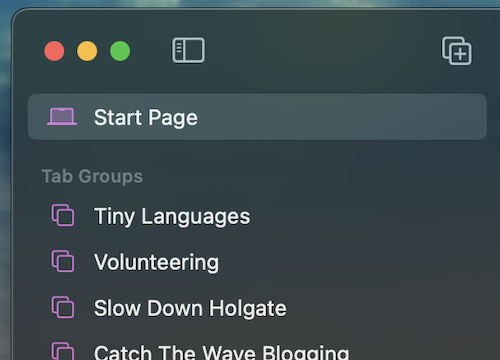The width and height of the screenshot is (500, 360).
Task: Create a new tab group with plus icon
Action: [x=457, y=51]
